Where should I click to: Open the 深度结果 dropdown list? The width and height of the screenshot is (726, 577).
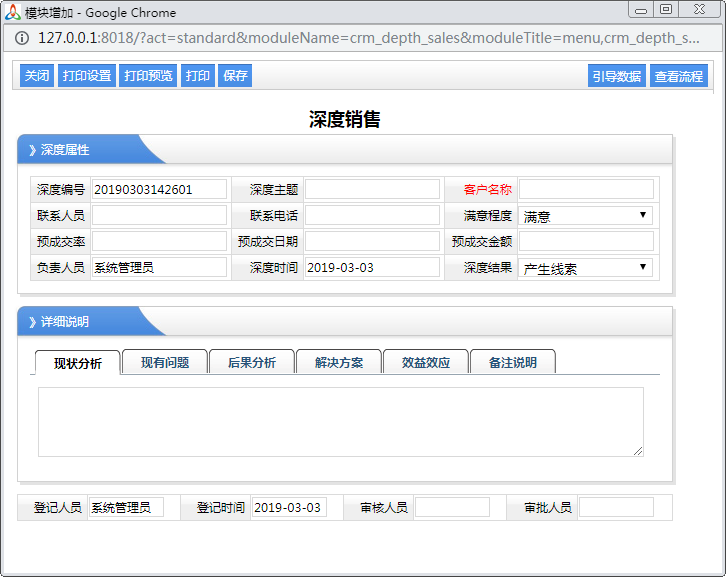pos(586,268)
